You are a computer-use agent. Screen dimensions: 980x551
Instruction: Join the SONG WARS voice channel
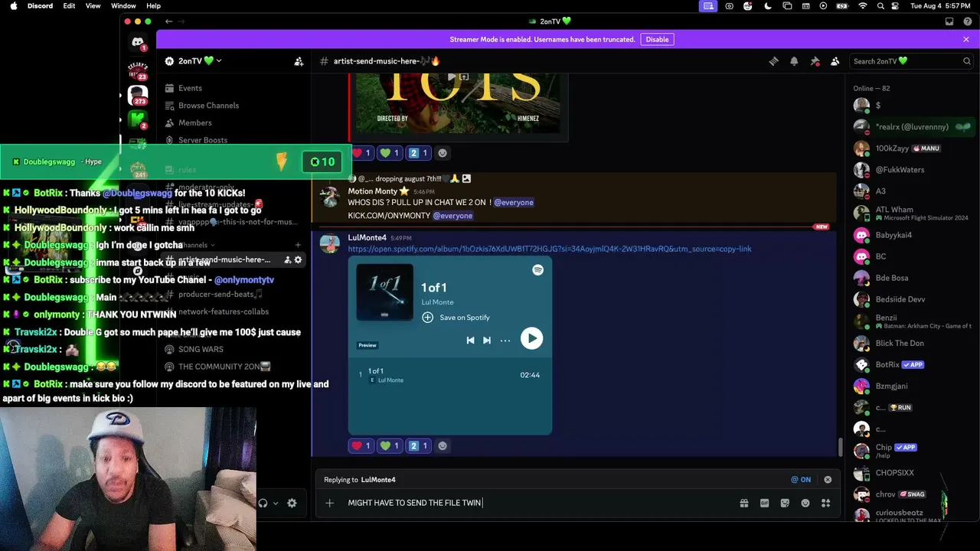tap(201, 349)
